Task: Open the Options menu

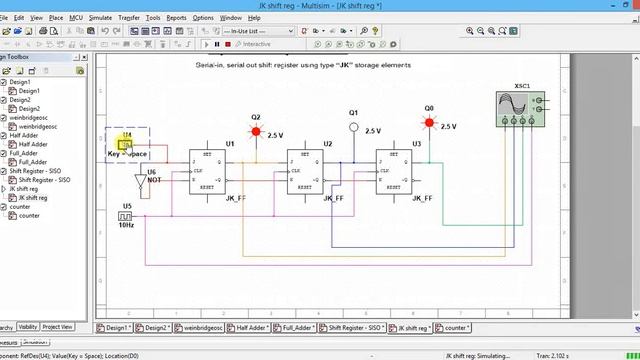Action: pos(203,18)
